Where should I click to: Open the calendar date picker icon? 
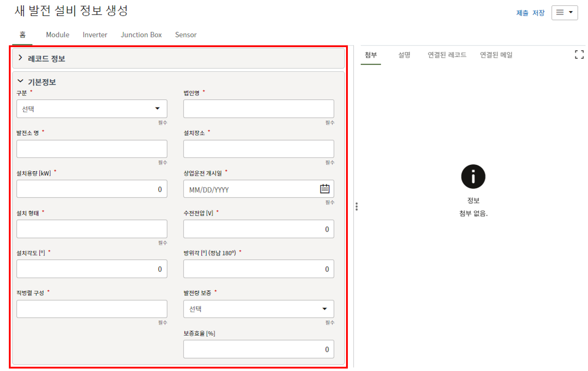(324, 189)
